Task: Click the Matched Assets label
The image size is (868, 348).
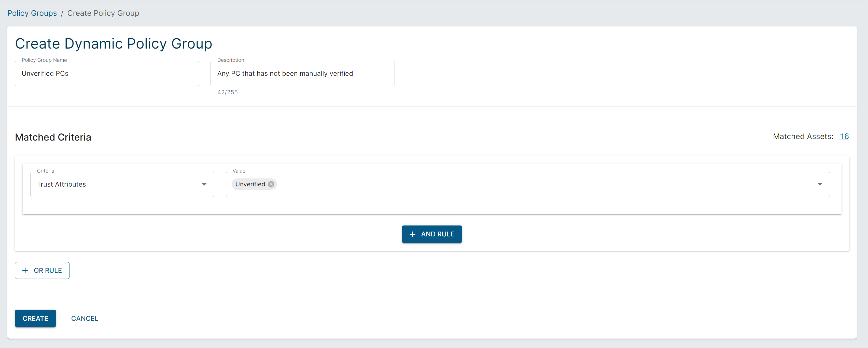Action: [x=803, y=136]
